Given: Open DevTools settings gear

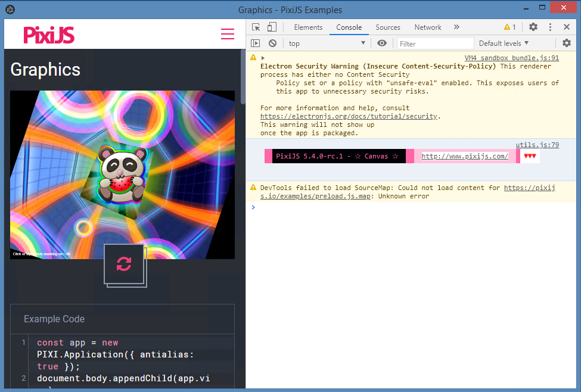Looking at the screenshot, I should click(533, 27).
